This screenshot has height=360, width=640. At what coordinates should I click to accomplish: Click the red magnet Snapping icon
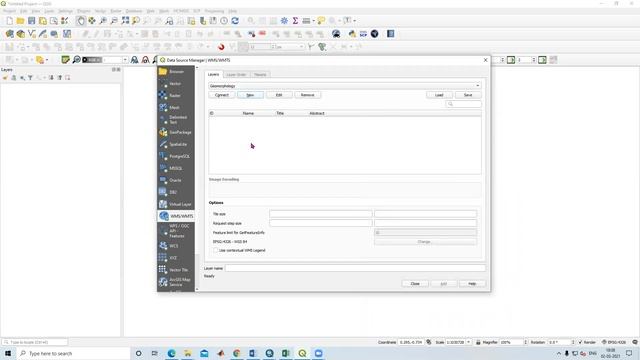(221, 47)
